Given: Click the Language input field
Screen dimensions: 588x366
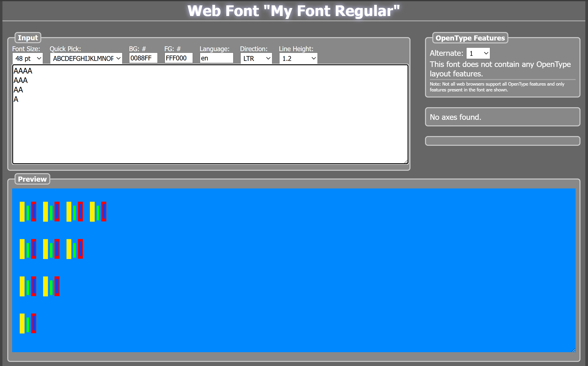Looking at the screenshot, I should point(216,58).
